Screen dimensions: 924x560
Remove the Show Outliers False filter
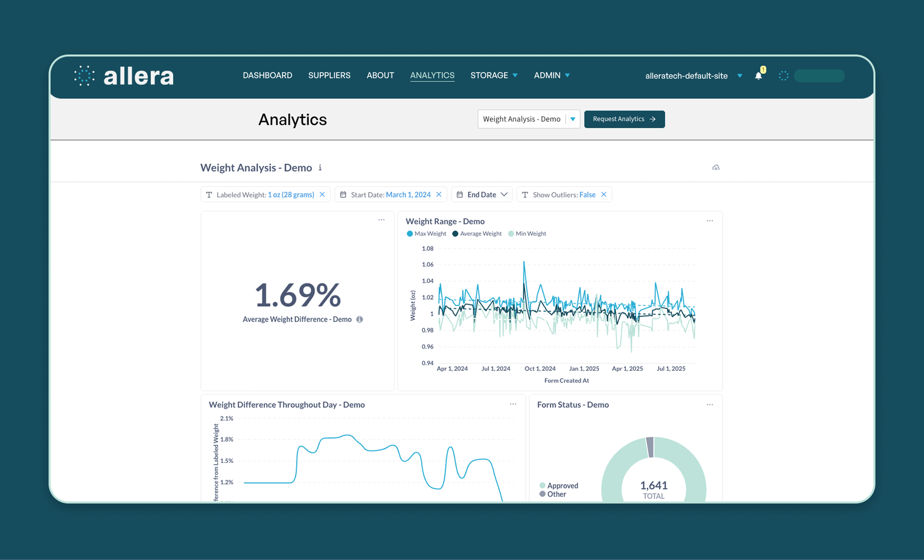click(x=604, y=194)
